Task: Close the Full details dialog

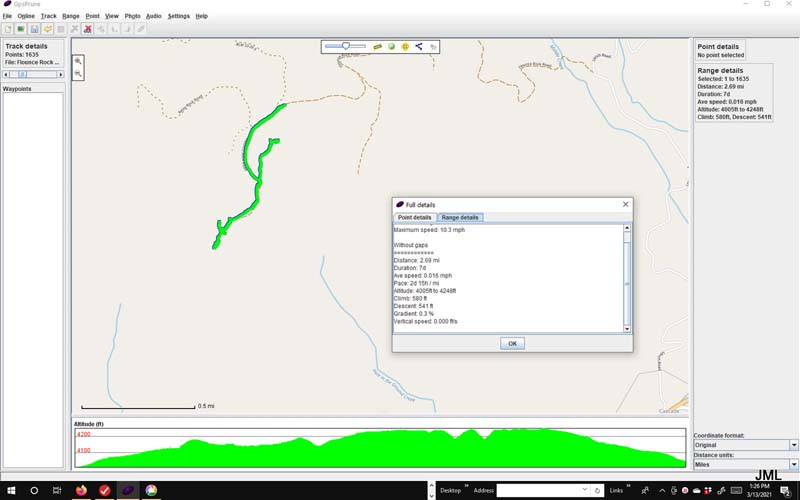Action: click(626, 204)
